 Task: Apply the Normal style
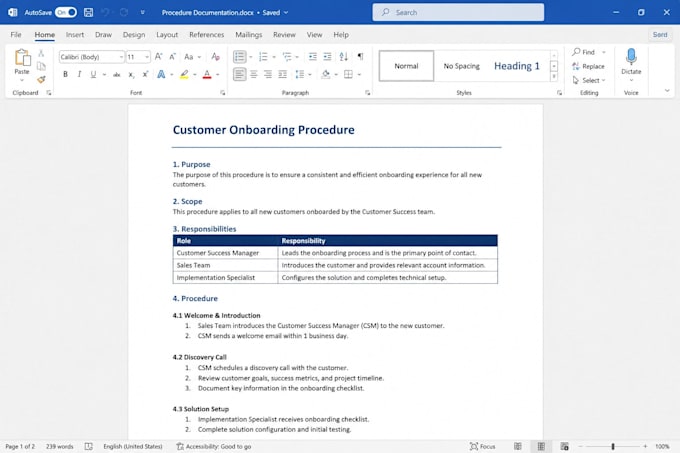pos(406,66)
